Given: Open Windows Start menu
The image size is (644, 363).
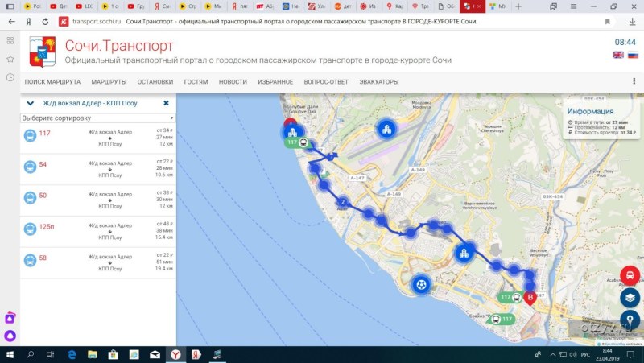Looking at the screenshot, I should click(9, 354).
